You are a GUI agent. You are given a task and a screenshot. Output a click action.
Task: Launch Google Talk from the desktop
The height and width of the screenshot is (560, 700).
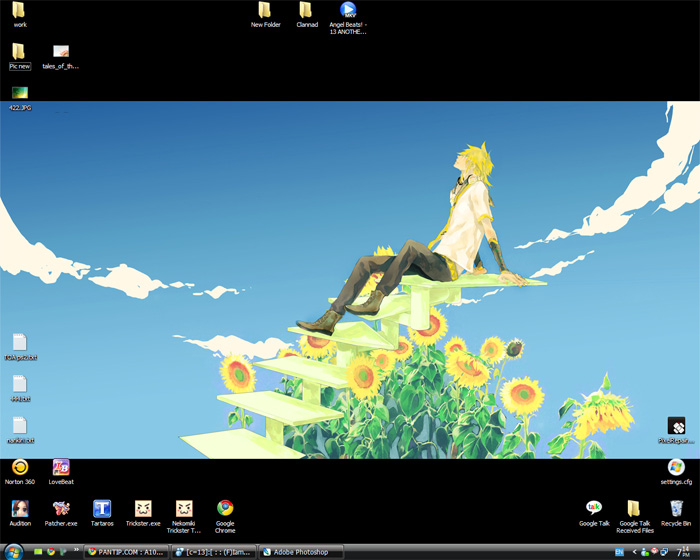(x=594, y=513)
